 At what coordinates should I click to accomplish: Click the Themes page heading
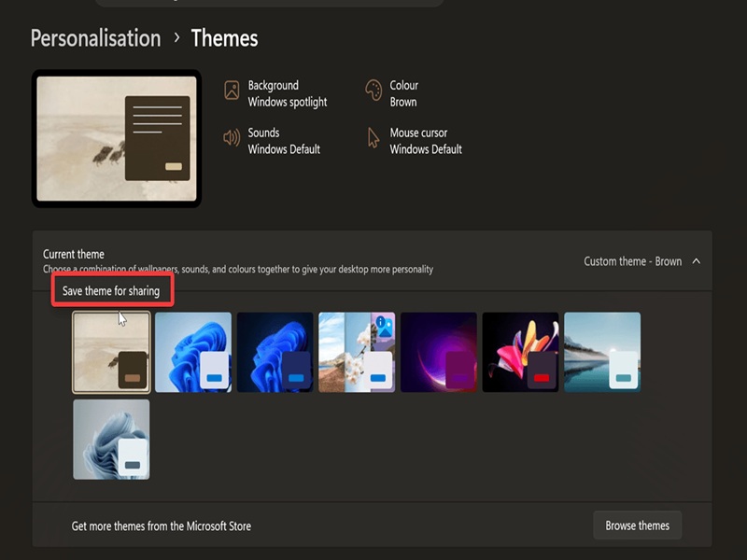tap(224, 38)
